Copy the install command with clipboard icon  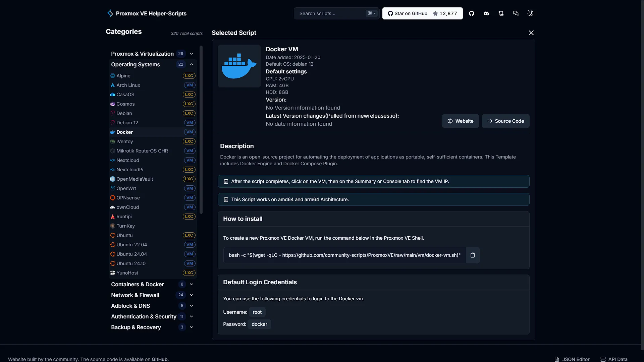tap(473, 255)
